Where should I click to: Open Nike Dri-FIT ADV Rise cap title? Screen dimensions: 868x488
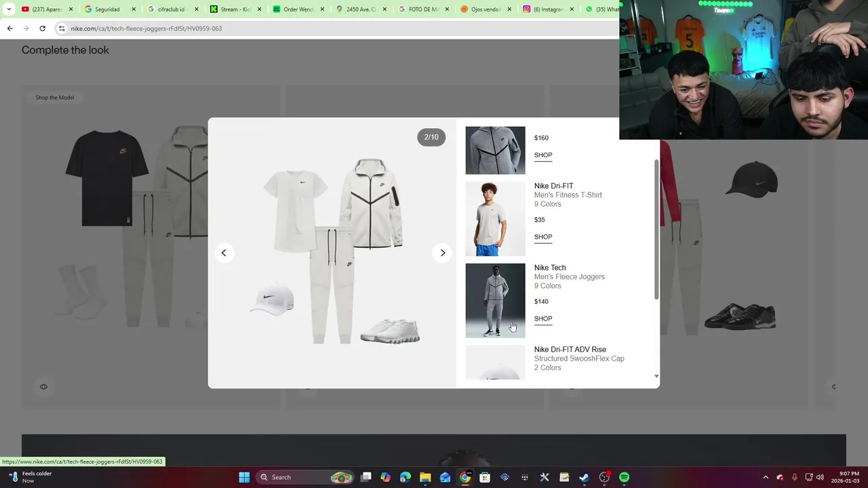(570, 350)
